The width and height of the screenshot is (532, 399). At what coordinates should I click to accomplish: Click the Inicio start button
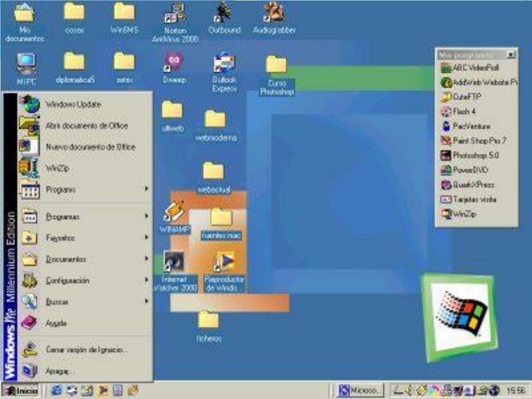pos(21,390)
